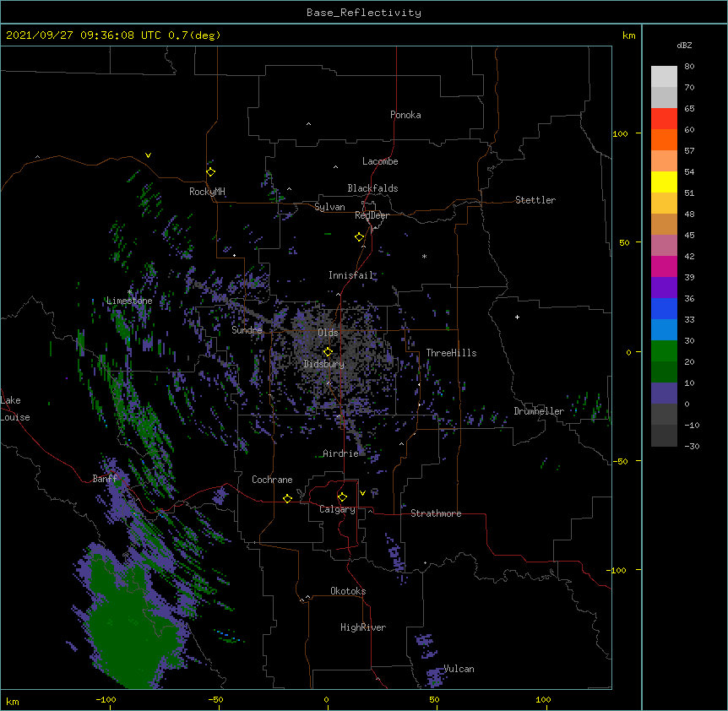Pick the light gray 70-80 dBZ legend swatch
The height and width of the screenshot is (711, 728).
664,77
